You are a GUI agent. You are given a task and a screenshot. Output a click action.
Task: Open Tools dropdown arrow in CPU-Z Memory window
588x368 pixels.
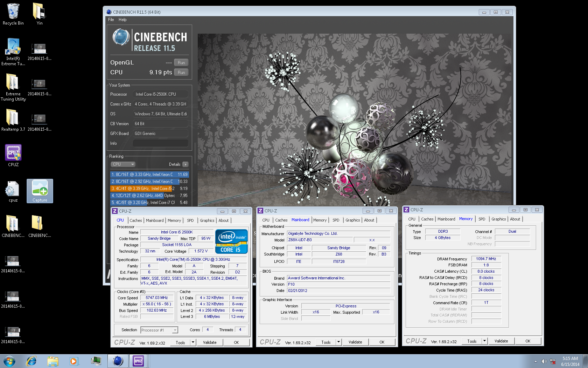pyautogui.click(x=484, y=341)
